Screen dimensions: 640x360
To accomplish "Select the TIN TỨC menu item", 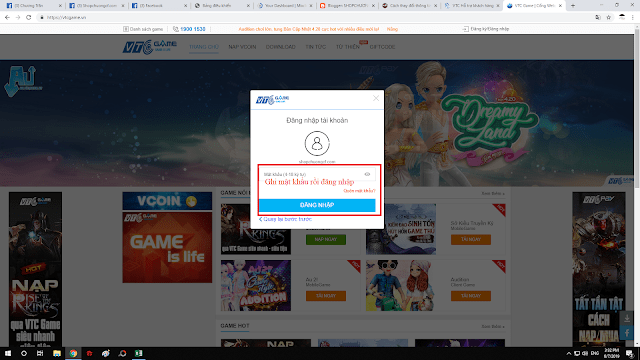I will [x=316, y=47].
